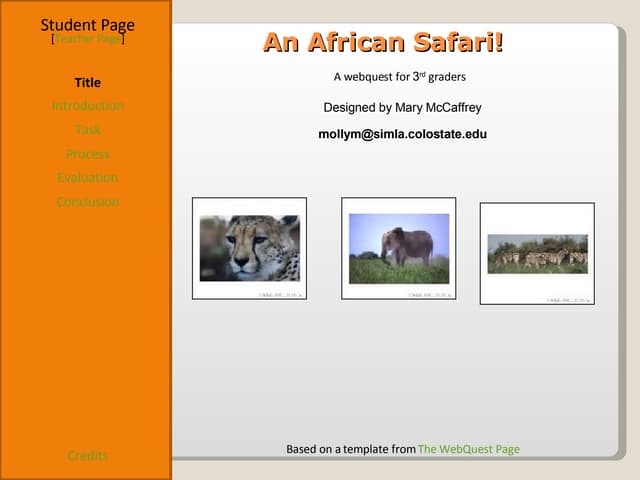The image size is (640, 480).
Task: Open the Task page in sidebar
Action: point(88,130)
